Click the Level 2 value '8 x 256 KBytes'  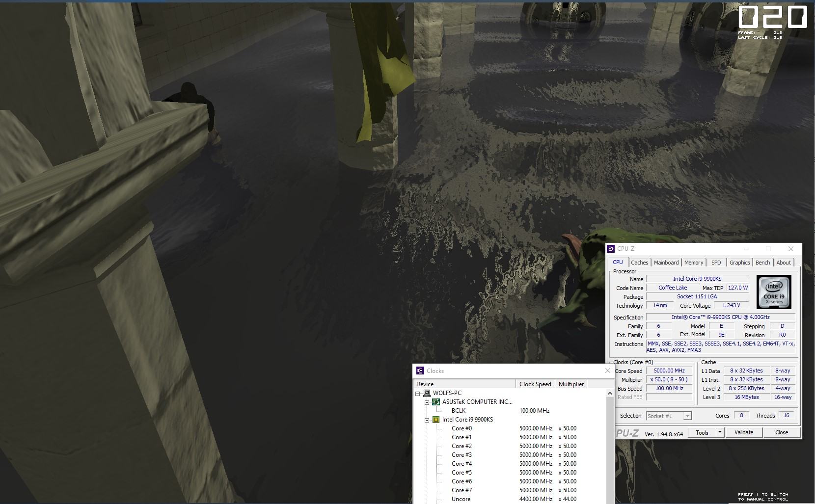click(746, 389)
